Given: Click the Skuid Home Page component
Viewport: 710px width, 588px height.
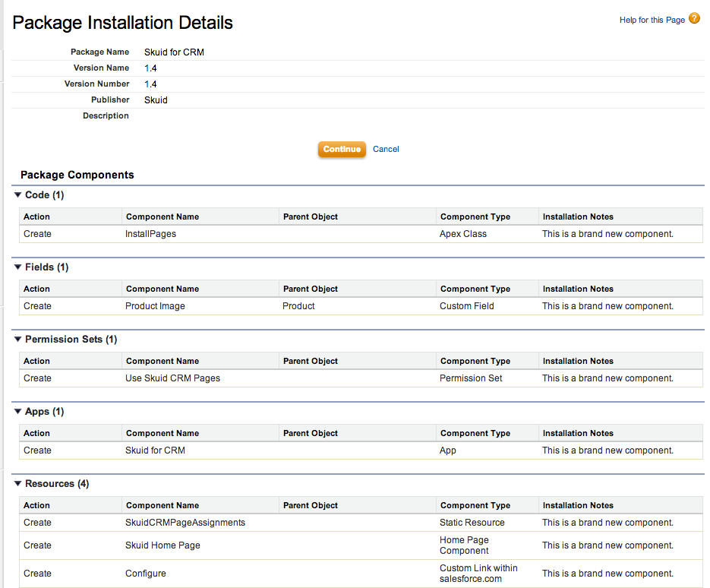Looking at the screenshot, I should pos(163,545).
